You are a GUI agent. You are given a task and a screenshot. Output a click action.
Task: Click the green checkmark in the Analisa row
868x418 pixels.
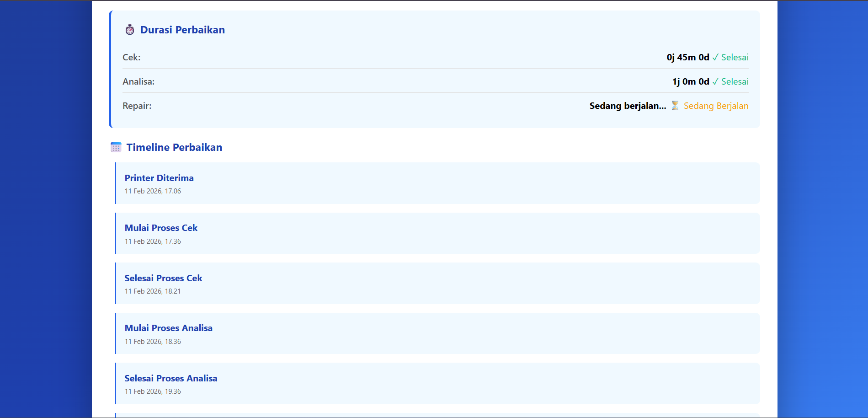click(x=715, y=82)
